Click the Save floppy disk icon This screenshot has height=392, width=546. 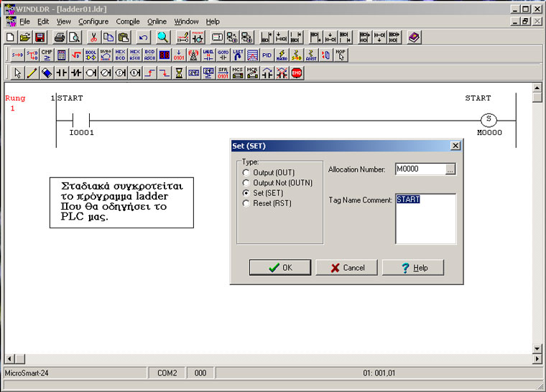40,37
